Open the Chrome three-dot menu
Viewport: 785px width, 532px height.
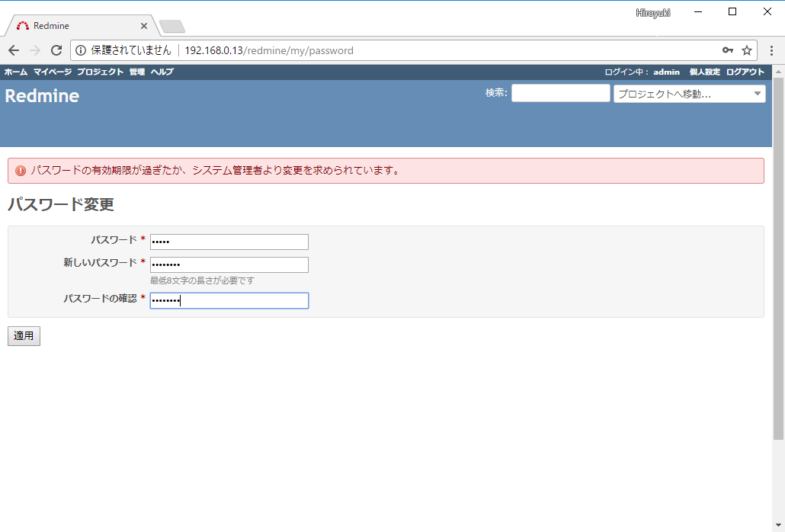point(771,50)
